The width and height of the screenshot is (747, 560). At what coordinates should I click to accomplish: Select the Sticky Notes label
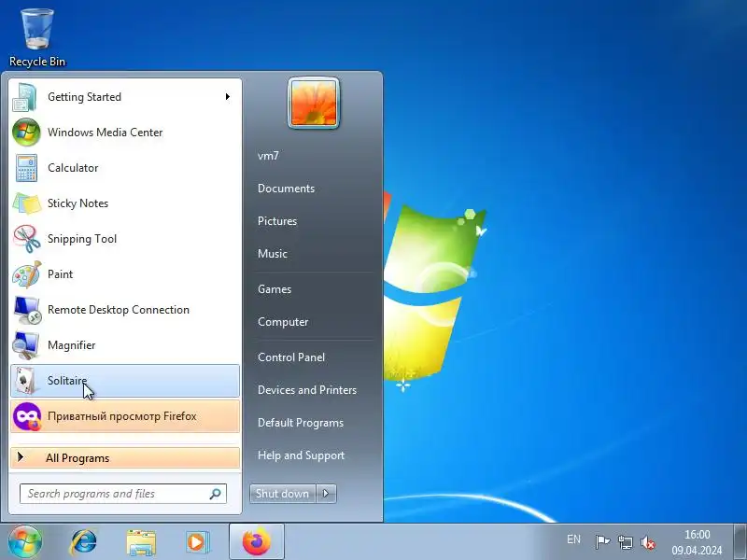[x=78, y=203]
